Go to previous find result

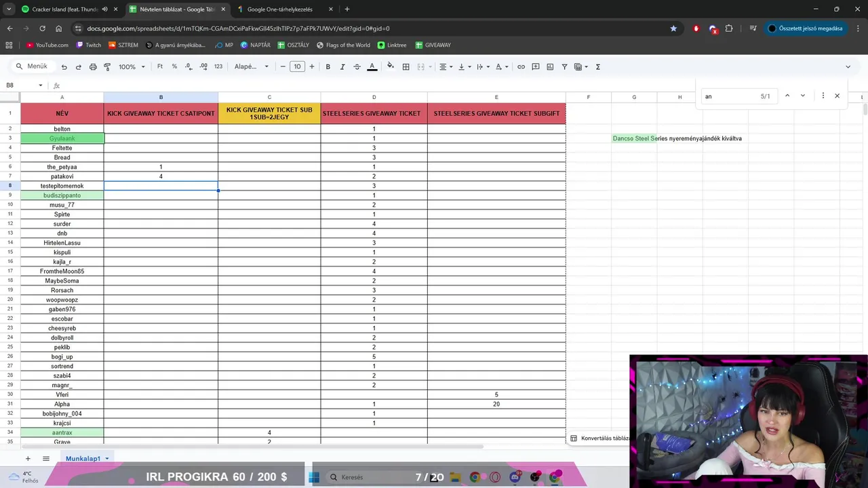pos(787,96)
